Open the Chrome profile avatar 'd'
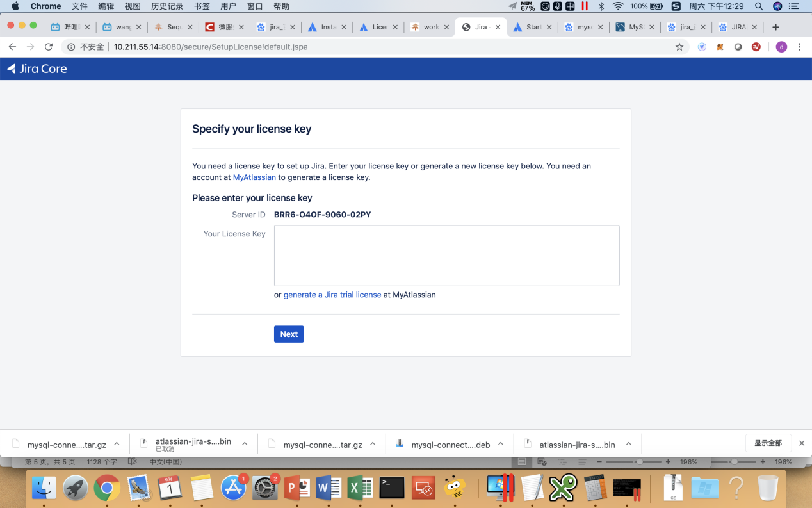The height and width of the screenshot is (508, 812). coord(781,47)
